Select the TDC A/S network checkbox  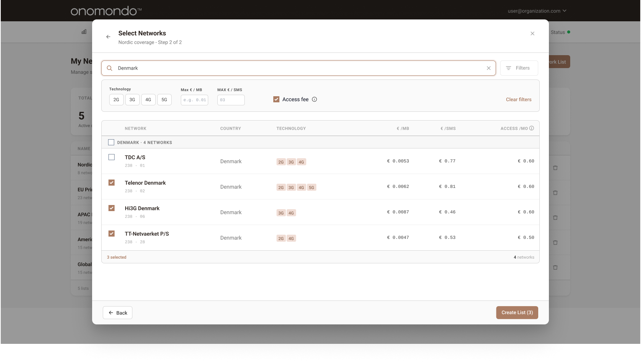click(111, 157)
